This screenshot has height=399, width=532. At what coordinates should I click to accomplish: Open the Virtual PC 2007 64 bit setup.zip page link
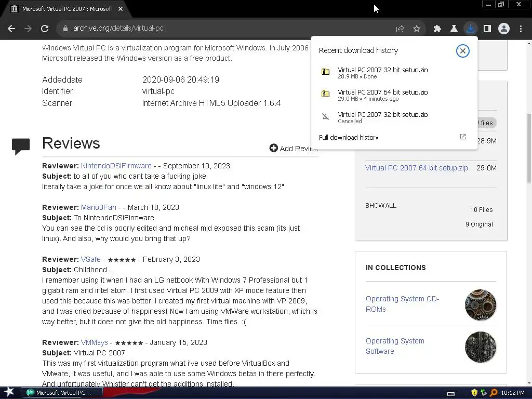click(x=416, y=168)
